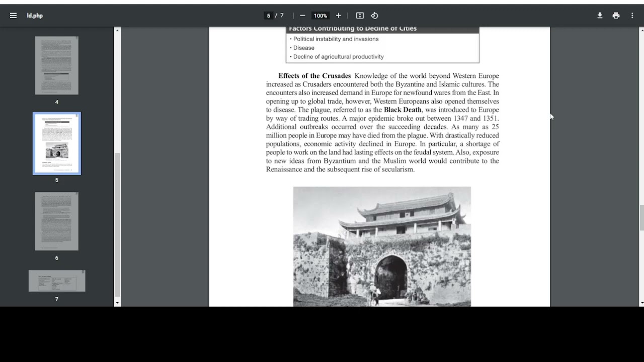Click the city gate photograph
644x362 pixels.
(x=382, y=246)
